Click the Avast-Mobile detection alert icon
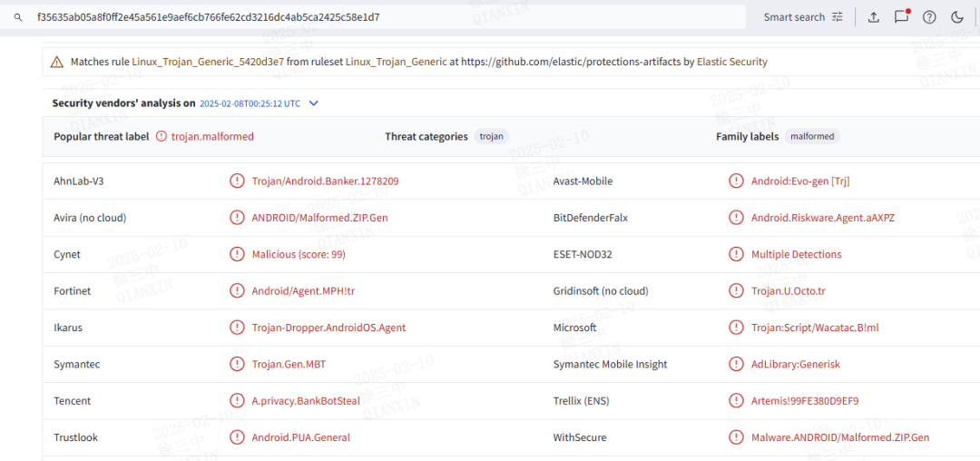This screenshot has width=980, height=461. pyautogui.click(x=736, y=181)
